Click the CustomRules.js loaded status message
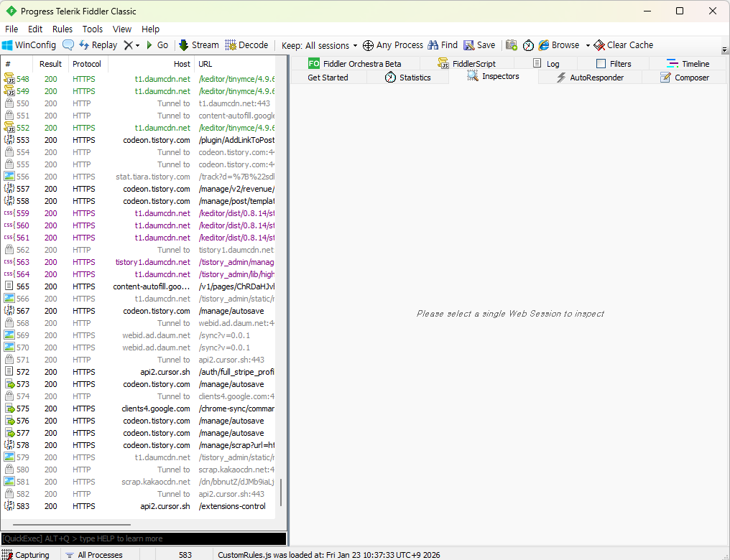The image size is (730, 560). point(328,554)
